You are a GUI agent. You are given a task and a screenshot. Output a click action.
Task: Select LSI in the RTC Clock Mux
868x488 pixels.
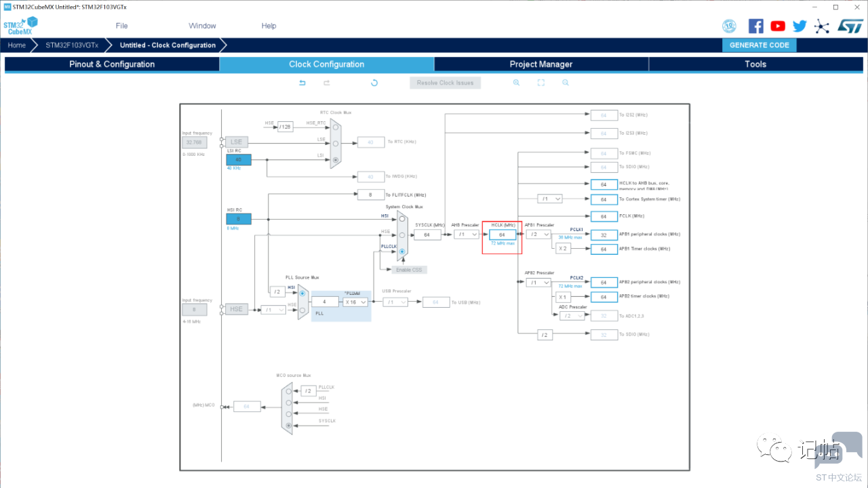click(334, 161)
